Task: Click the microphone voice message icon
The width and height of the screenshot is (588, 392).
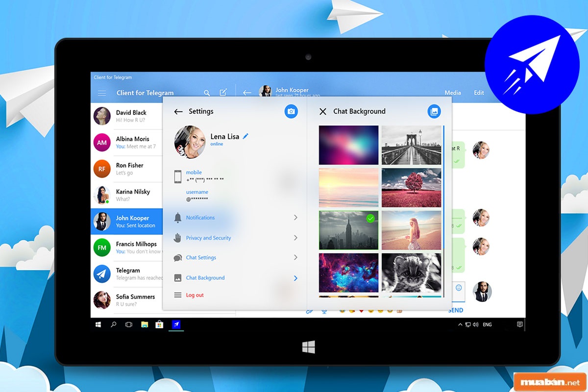Action: tap(324, 311)
